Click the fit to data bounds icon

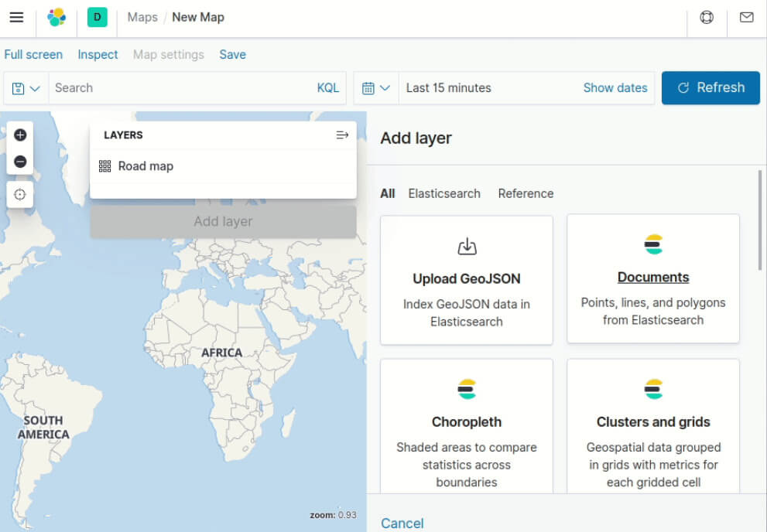click(x=20, y=194)
